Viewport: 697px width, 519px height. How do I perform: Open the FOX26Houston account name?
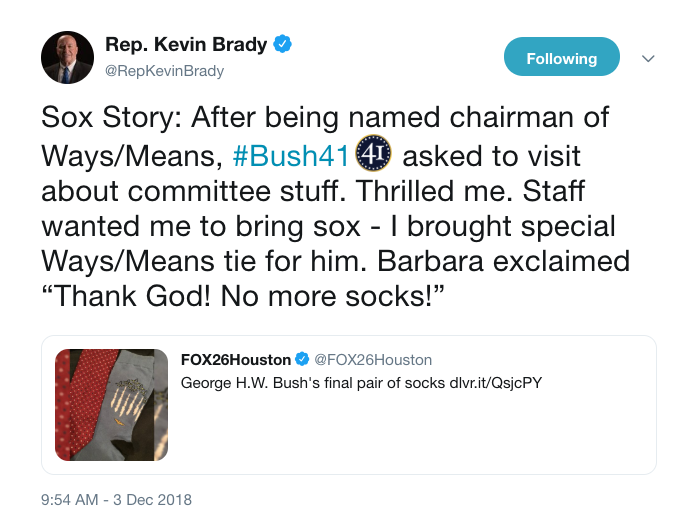coord(235,360)
